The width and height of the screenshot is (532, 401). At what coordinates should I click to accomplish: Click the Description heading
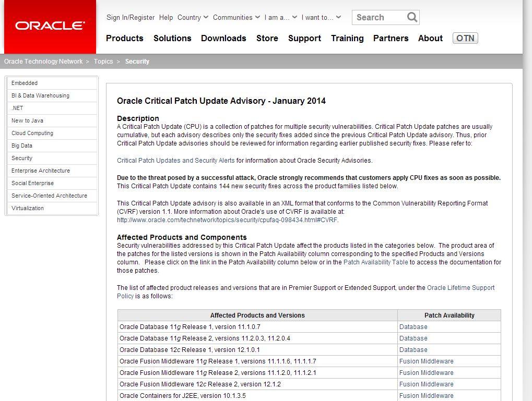(138, 119)
